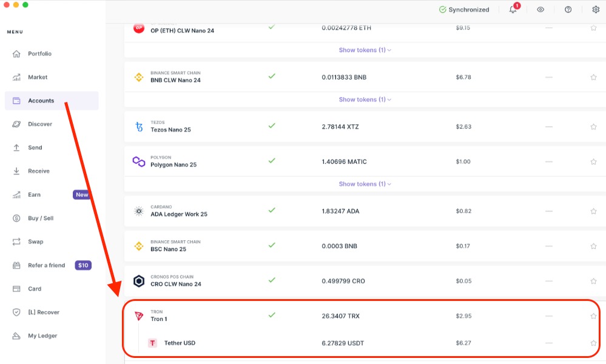Screen dimensions: 606x364
Task: Open Portfolio in the sidebar menu
Action: click(x=39, y=53)
